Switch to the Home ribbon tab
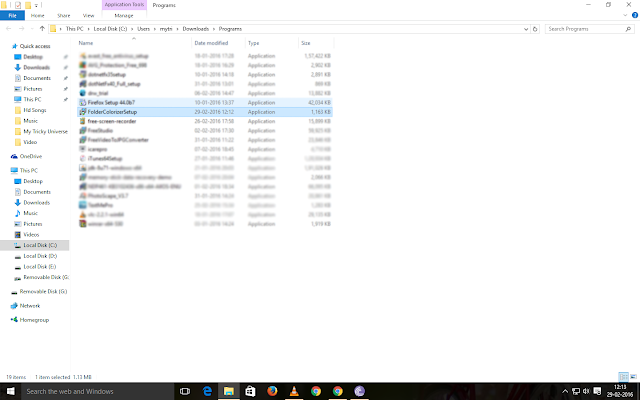Image resolution: width=640 pixels, height=400 pixels. click(38, 16)
